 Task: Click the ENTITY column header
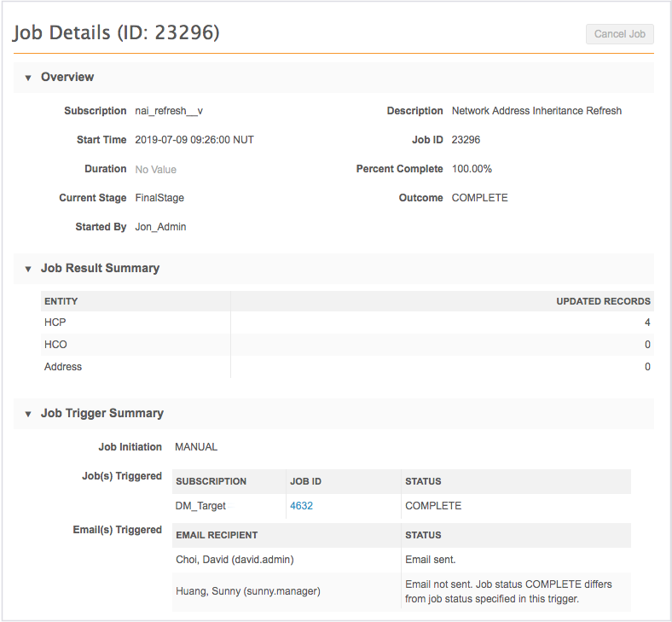pyautogui.click(x=61, y=301)
